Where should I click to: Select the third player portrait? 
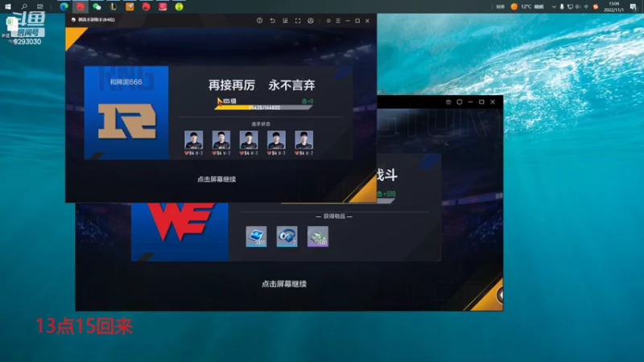tap(249, 140)
